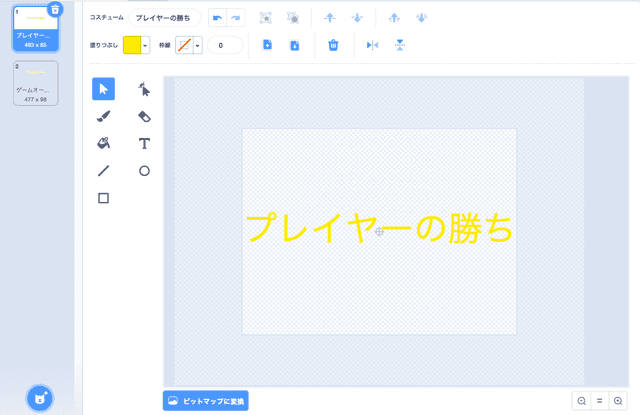
Task: Select the Circle tool
Action: [x=144, y=171]
